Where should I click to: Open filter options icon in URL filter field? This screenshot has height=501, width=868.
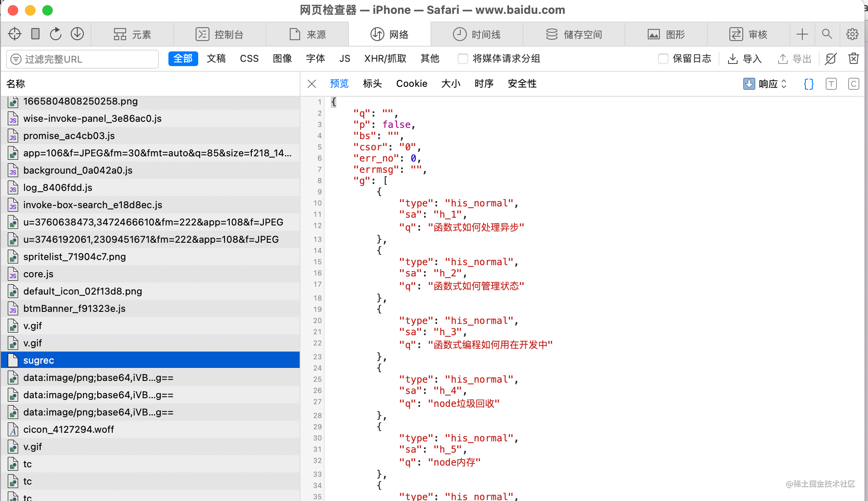pos(16,59)
